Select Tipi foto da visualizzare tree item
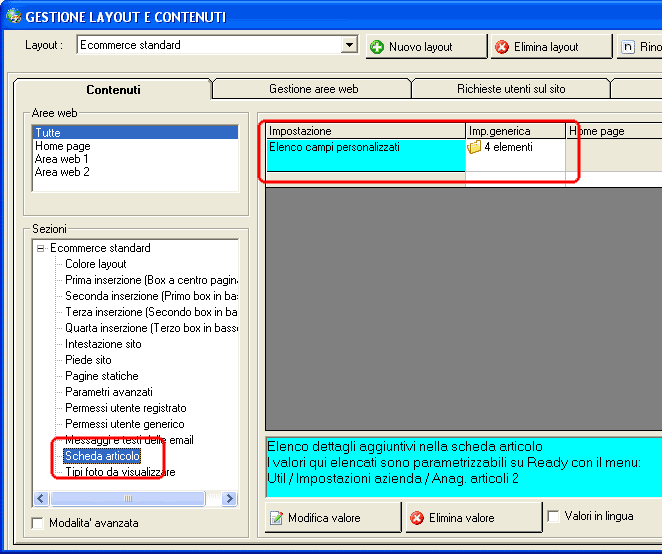 point(120,472)
